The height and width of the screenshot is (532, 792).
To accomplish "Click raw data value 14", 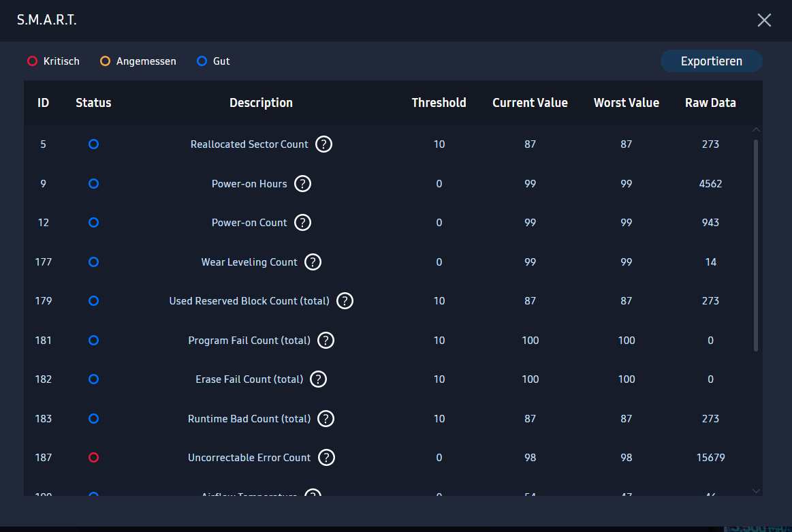I will 711,262.
